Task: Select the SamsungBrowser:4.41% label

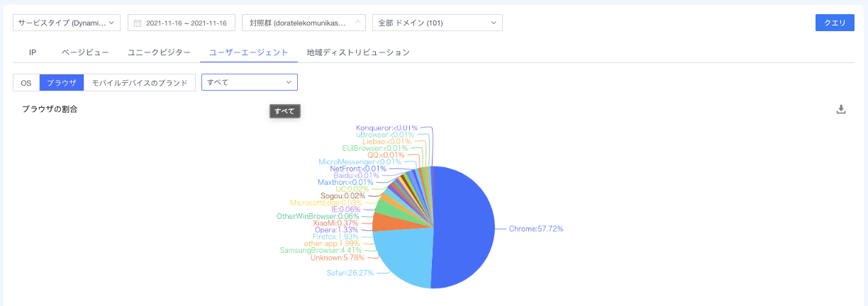Action: [x=321, y=250]
